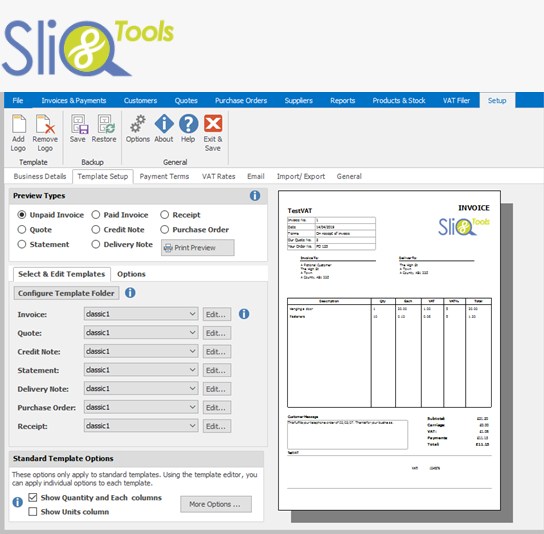The width and height of the screenshot is (544, 534).
Task: Open the Quote template dropdown
Action: (x=141, y=333)
